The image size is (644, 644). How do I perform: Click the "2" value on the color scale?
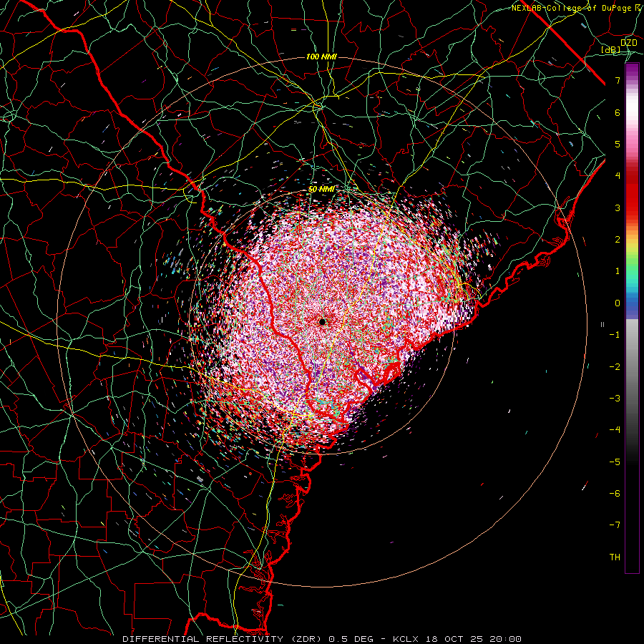[x=618, y=240]
